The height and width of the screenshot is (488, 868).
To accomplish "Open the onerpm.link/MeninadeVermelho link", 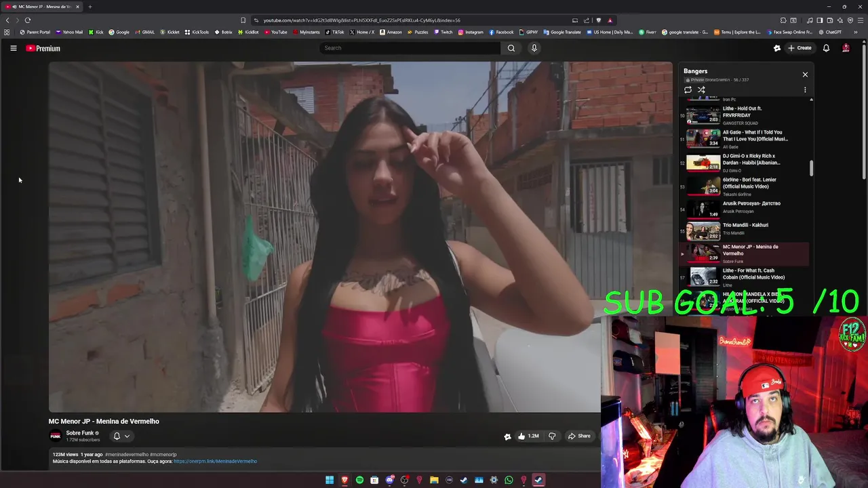I will [x=215, y=462].
